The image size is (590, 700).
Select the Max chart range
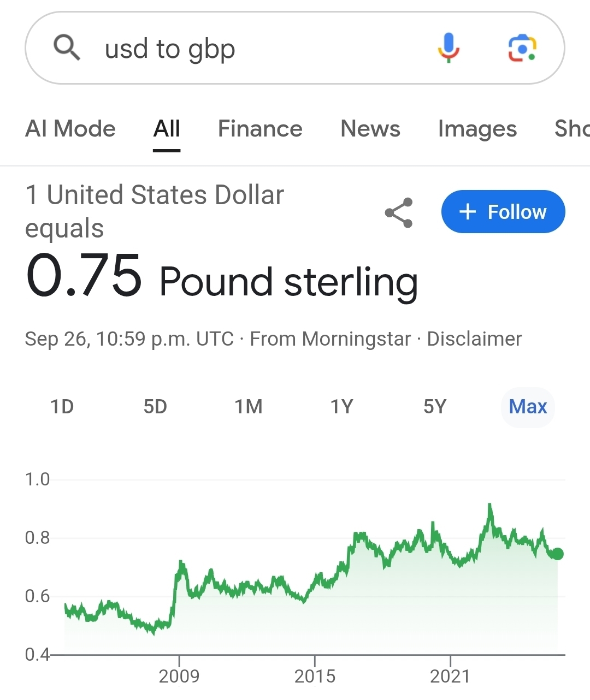pyautogui.click(x=528, y=407)
